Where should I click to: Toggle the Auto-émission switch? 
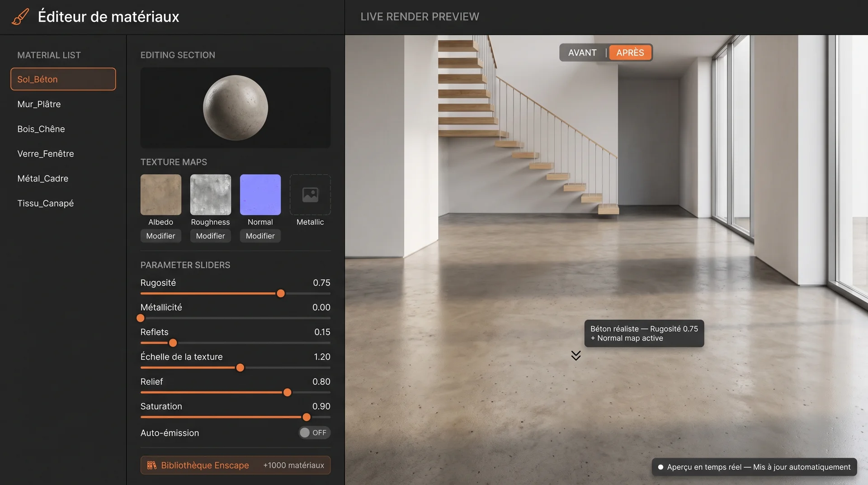coord(314,433)
